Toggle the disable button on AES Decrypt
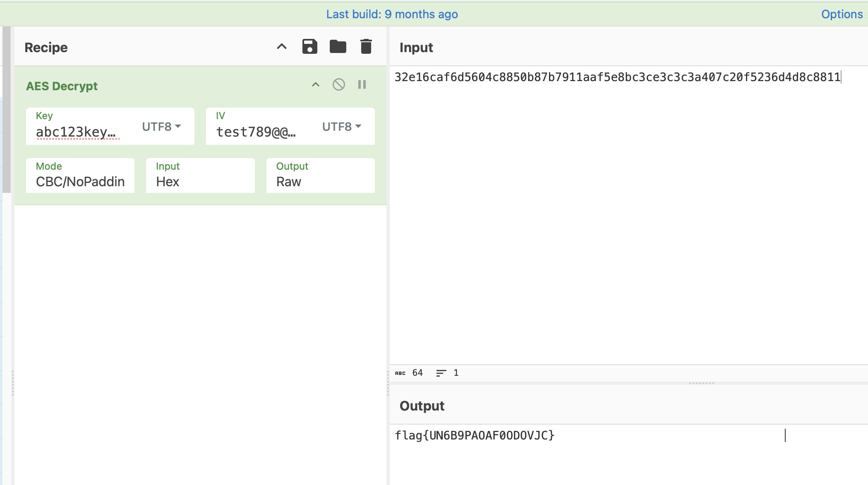Screen dimensions: 868x485 338,84
